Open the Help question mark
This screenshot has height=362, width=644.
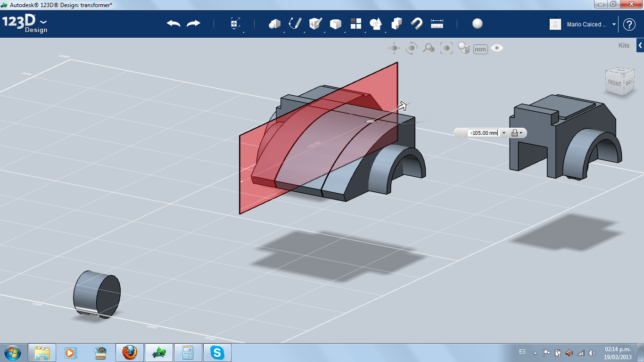629,25
